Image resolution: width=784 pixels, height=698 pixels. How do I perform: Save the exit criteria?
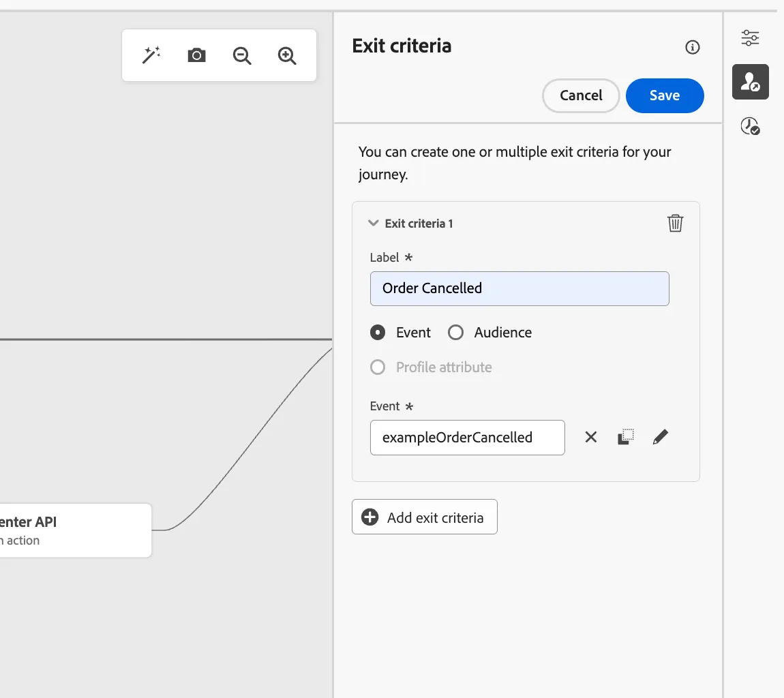click(665, 95)
